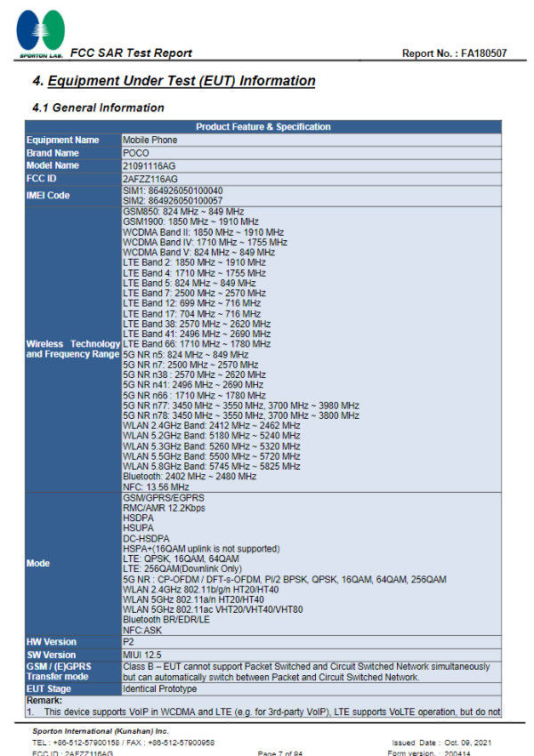Click the 4.1 General Information subheading
Screen dimensions: 534x756
click(x=99, y=108)
